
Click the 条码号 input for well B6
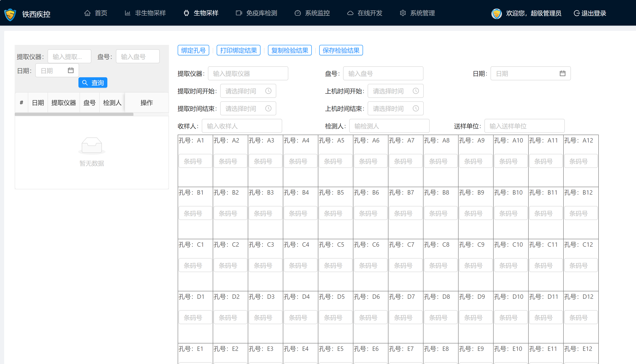coord(370,213)
